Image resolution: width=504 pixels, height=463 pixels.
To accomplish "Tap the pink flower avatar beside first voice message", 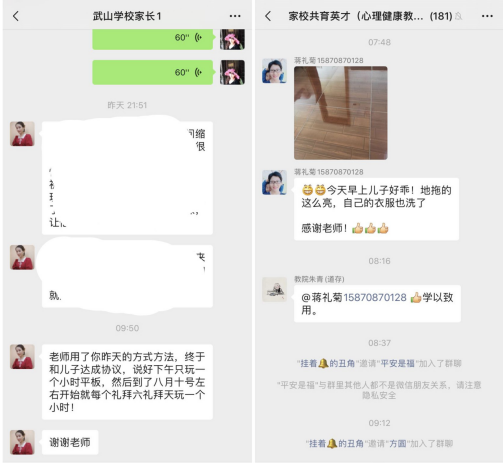I will pyautogui.click(x=232, y=39).
